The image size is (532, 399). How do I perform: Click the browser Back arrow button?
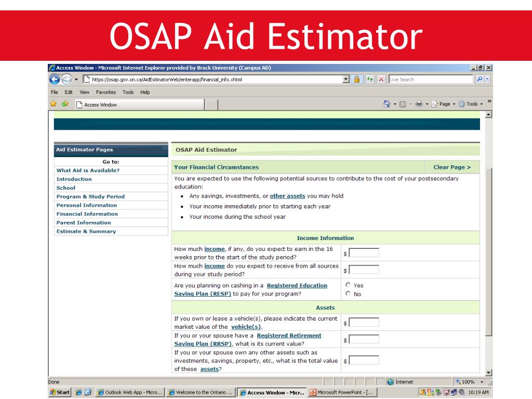pyautogui.click(x=54, y=79)
